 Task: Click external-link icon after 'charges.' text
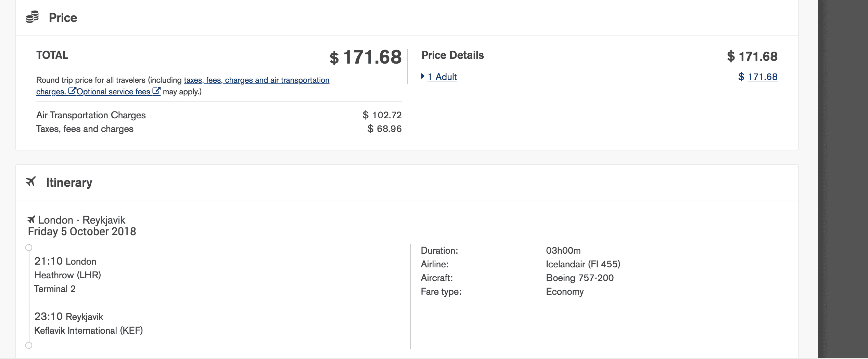tap(72, 91)
